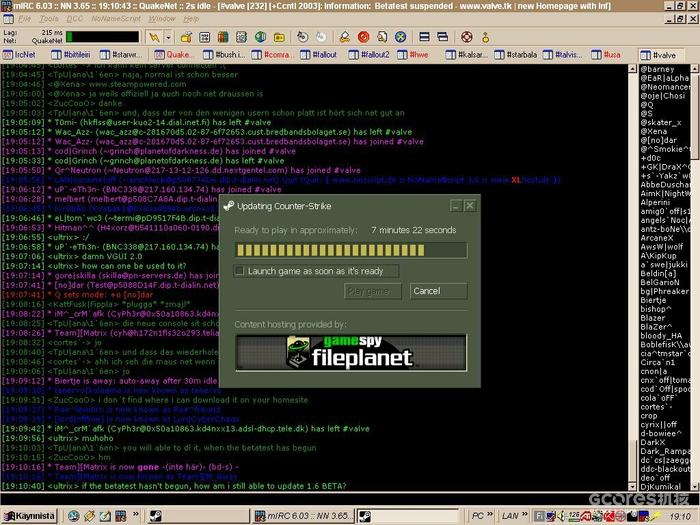
Task: Select bishop^ in the nick list
Action: click(x=656, y=309)
